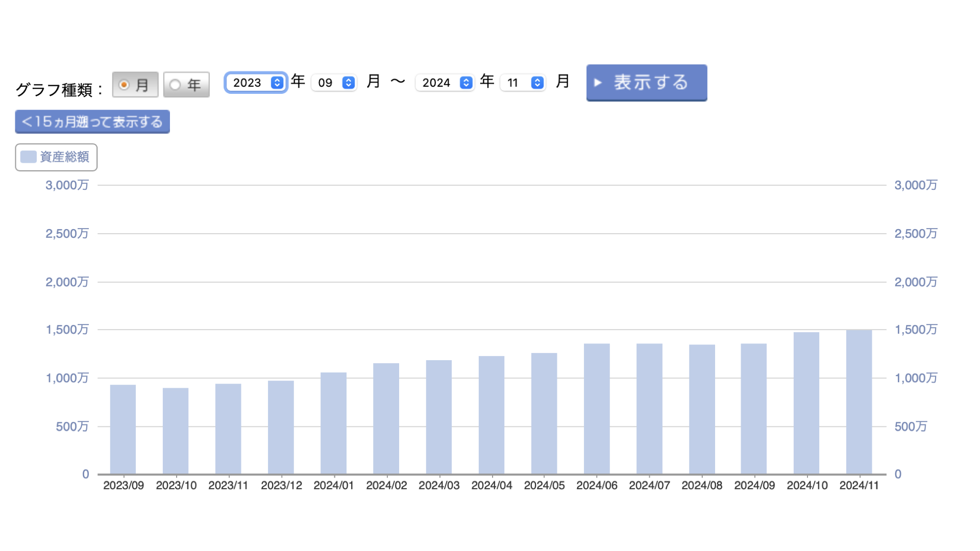Viewport: 980px width, 551px height.
Task: Select the 月 (monthly) graph type radio
Action: pyautogui.click(x=135, y=85)
